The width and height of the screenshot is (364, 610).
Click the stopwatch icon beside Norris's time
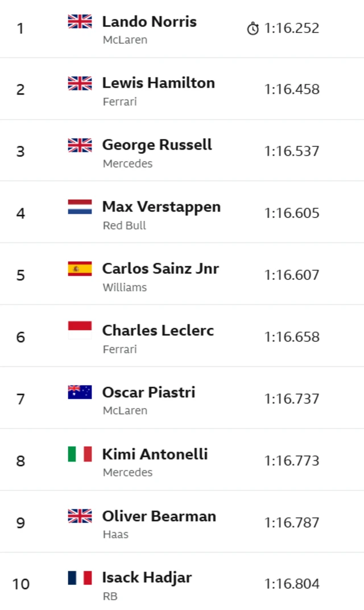[x=253, y=28]
